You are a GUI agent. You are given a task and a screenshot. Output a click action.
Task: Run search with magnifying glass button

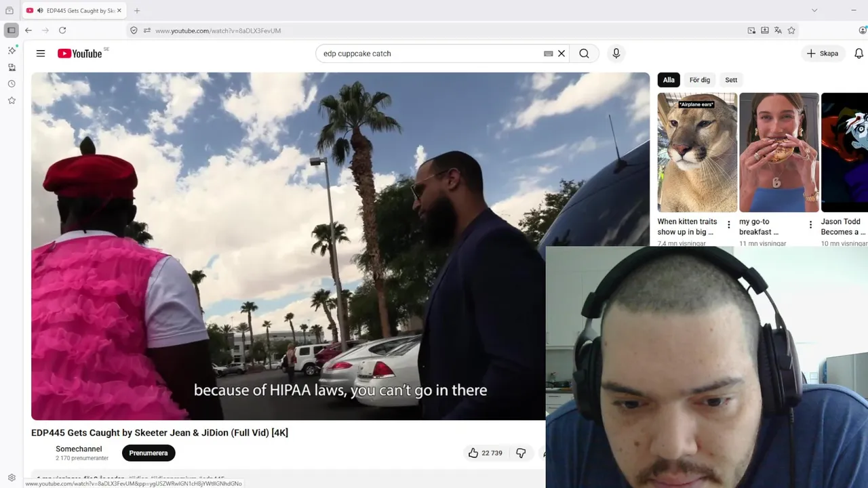[584, 54]
